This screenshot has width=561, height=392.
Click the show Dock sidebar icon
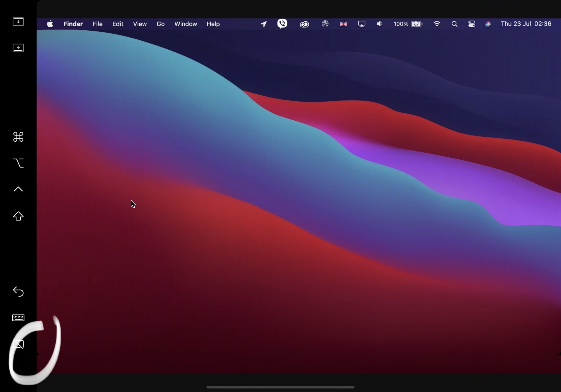pyautogui.click(x=18, y=48)
